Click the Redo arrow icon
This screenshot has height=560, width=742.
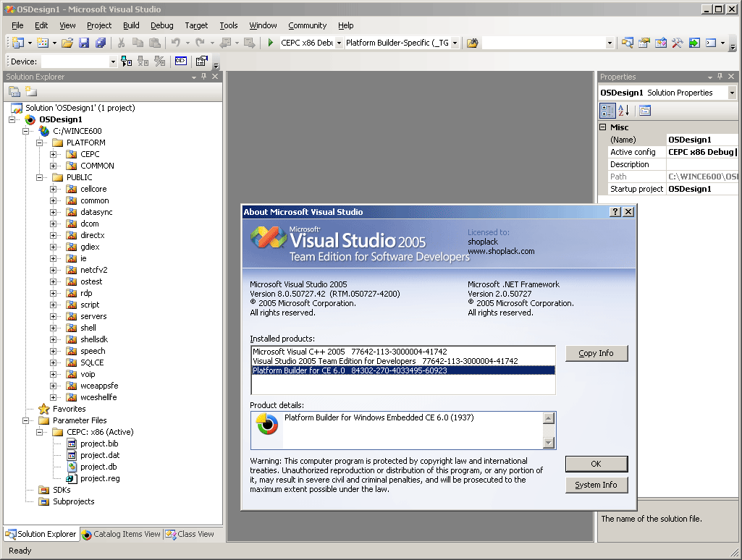(201, 43)
